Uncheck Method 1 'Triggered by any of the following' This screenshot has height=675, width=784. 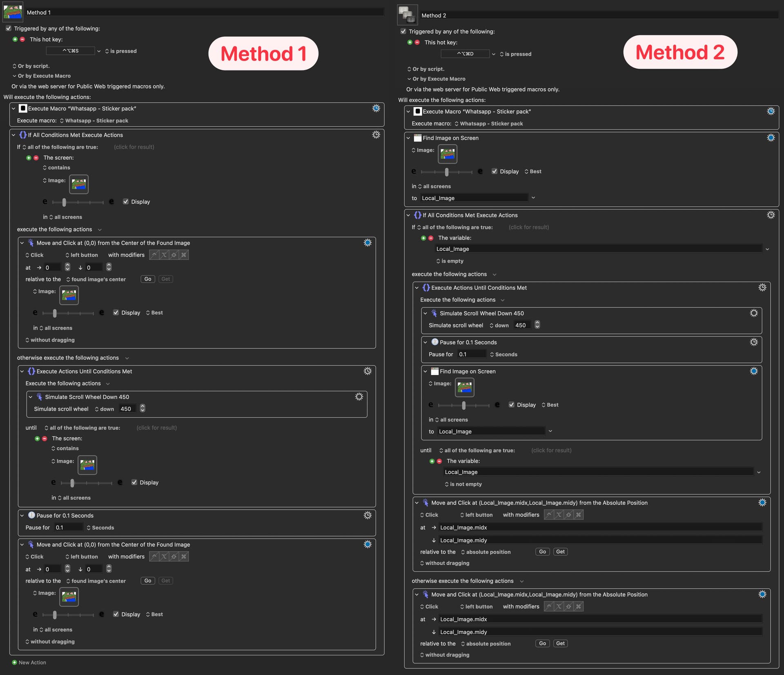pos(9,28)
